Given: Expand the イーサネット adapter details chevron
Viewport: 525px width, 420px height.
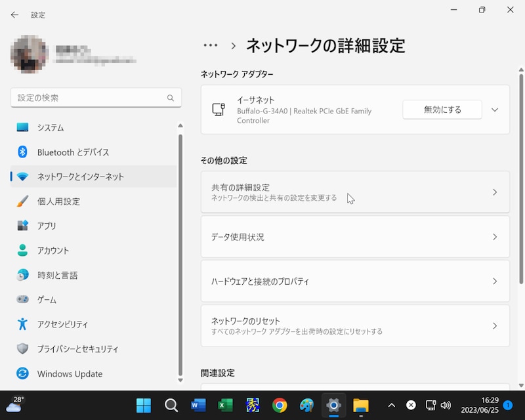Looking at the screenshot, I should [495, 110].
